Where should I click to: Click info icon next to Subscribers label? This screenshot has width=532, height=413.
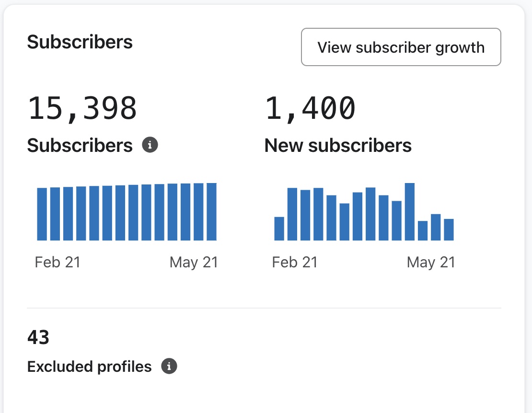(150, 145)
